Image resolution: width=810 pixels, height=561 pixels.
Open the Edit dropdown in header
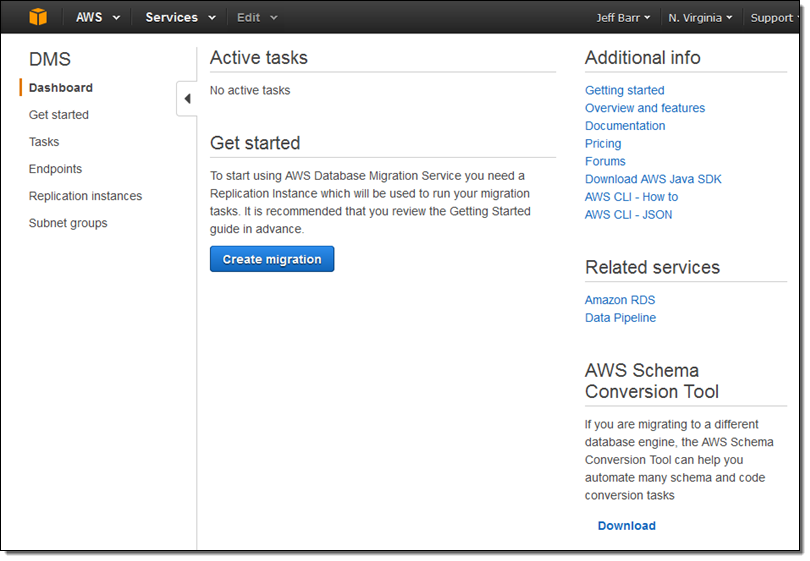[257, 17]
